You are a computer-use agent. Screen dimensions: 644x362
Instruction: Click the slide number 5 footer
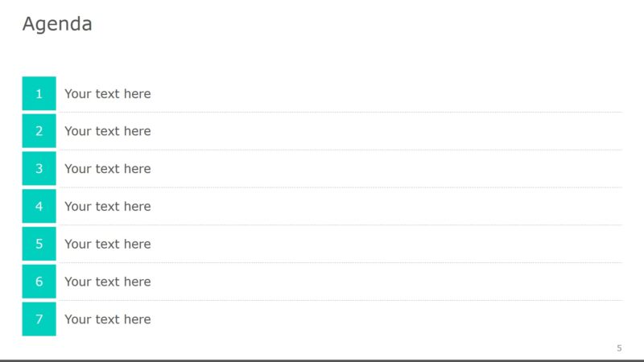[619, 348]
